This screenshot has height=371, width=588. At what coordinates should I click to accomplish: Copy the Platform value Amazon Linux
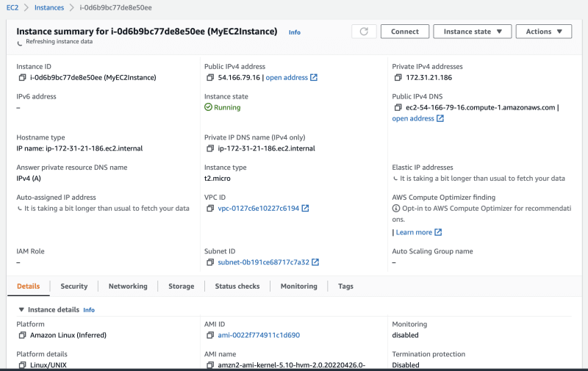[22, 335]
